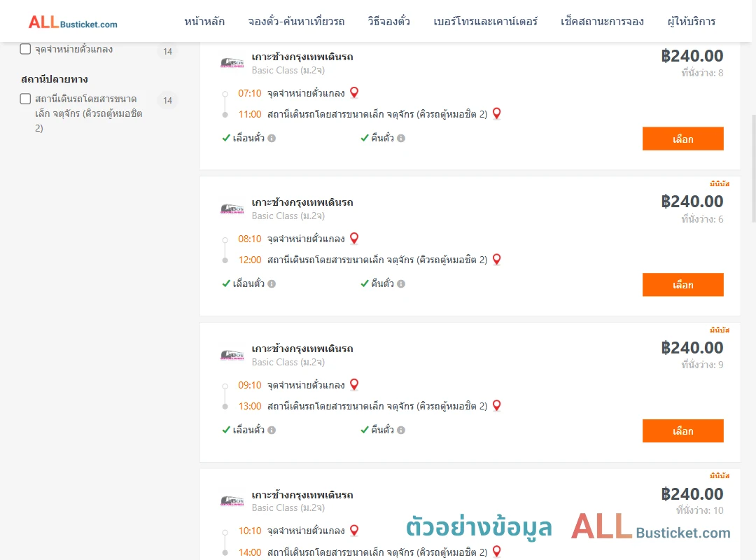Click map pin beside 11:00 arrival station
The height and width of the screenshot is (560, 756).
click(x=496, y=114)
